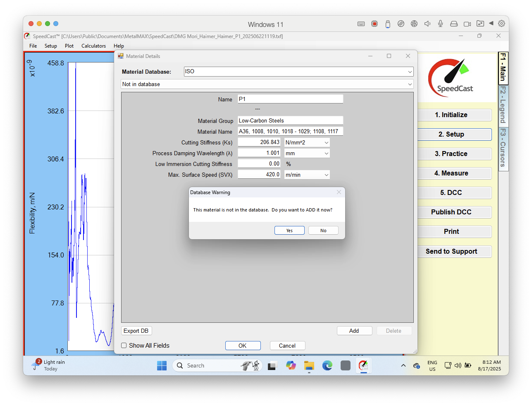Click Yes in the Database Warning dialog
Screen dimensions: 532x406
(289, 231)
